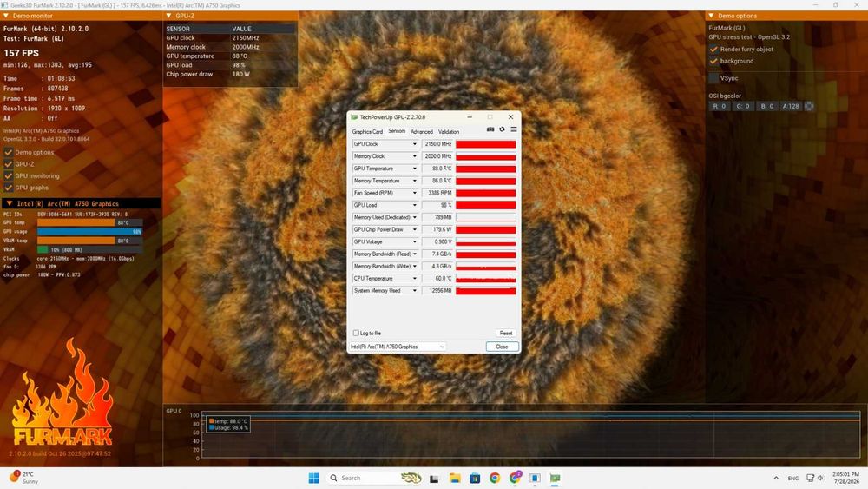Click the ENG language indicator

[792, 478]
